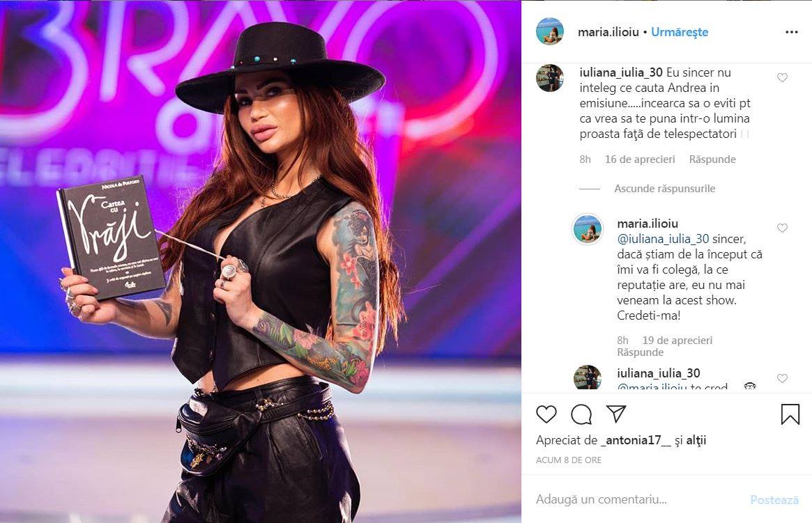Open the three-dot more options menu
This screenshot has width=812, height=523.
pyautogui.click(x=791, y=32)
